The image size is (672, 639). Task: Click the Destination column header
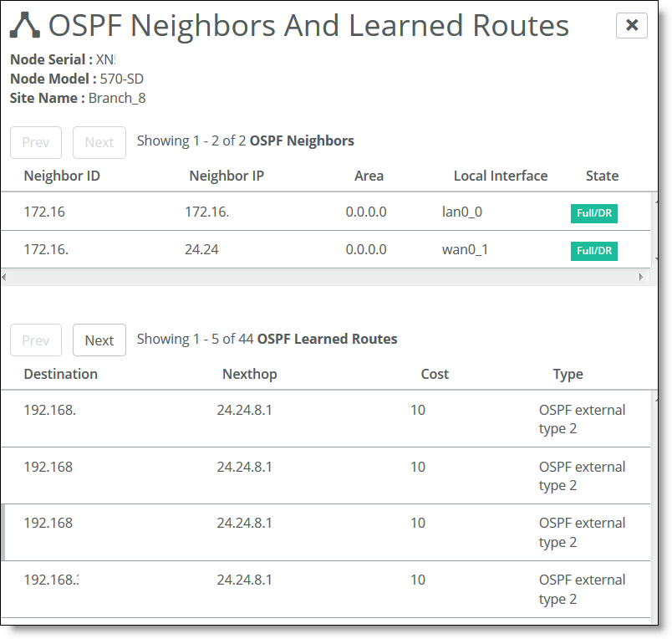click(60, 374)
